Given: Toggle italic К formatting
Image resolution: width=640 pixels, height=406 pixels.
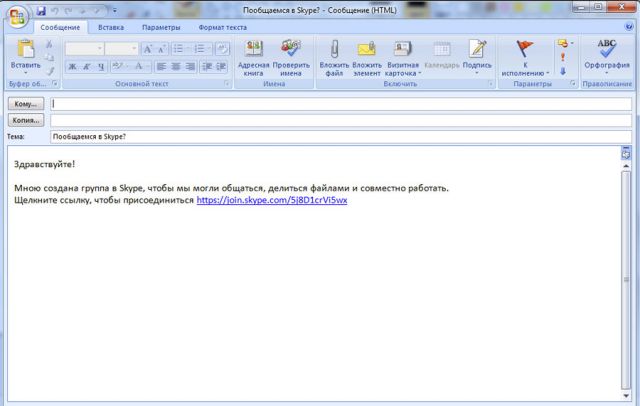Looking at the screenshot, I should tap(87, 67).
